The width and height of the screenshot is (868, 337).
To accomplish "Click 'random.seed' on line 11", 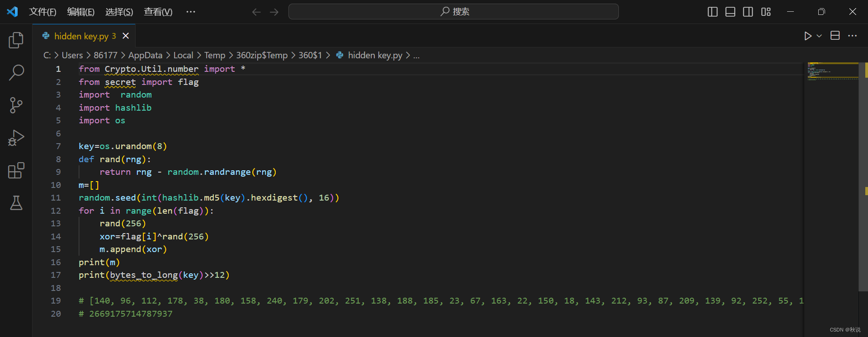I will coord(107,198).
